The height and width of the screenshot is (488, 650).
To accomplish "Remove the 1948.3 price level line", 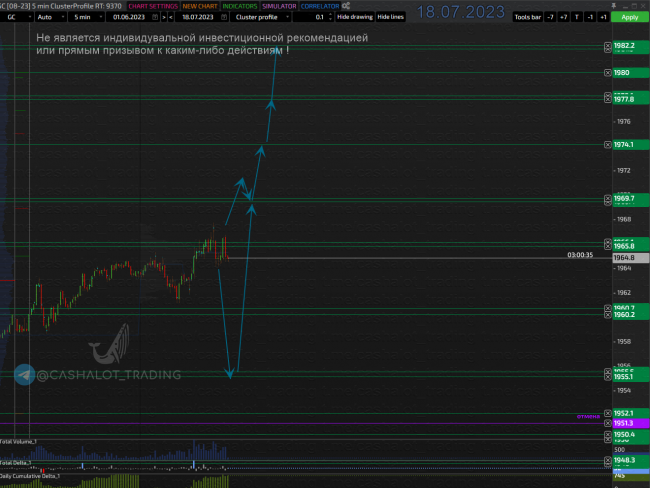I will point(607,460).
